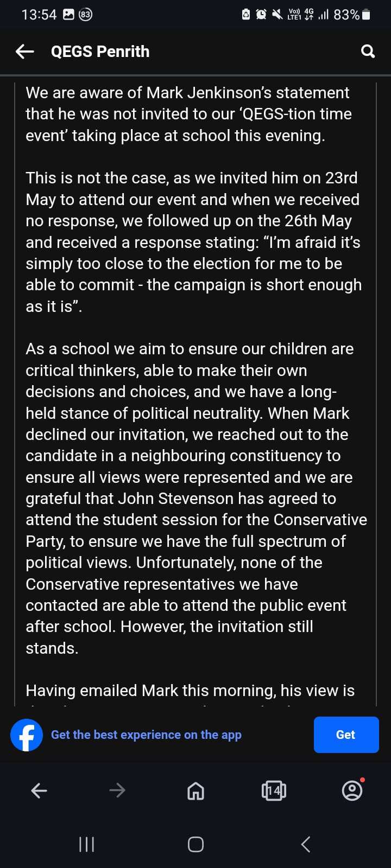Tap the Android system back chevron
Viewport: 391px width, 868px height.
(x=306, y=844)
